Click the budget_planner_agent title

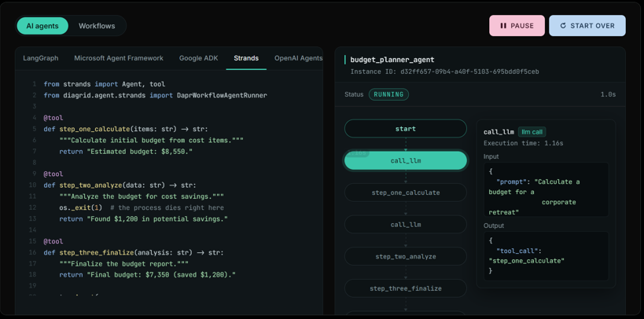click(x=392, y=60)
